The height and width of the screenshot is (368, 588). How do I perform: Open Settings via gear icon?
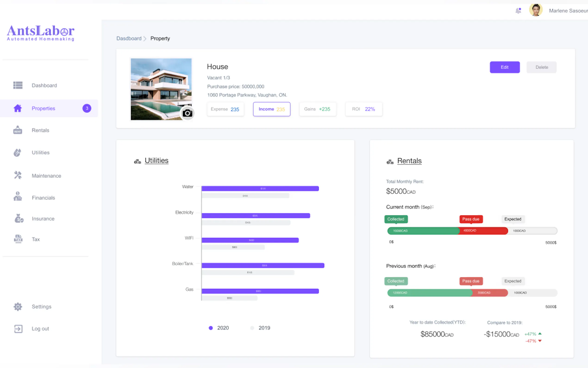tap(18, 307)
